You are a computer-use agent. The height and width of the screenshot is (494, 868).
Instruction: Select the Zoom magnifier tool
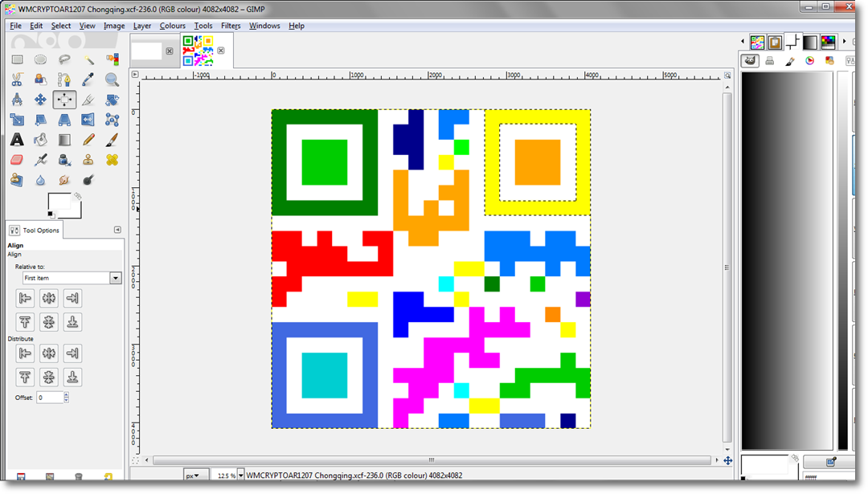pyautogui.click(x=112, y=80)
